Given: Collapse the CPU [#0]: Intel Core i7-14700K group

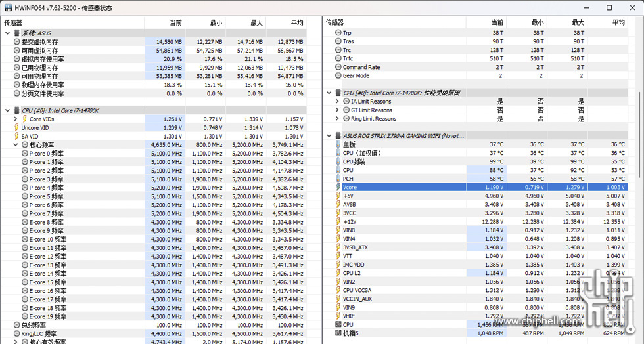Looking at the screenshot, I should [7, 110].
